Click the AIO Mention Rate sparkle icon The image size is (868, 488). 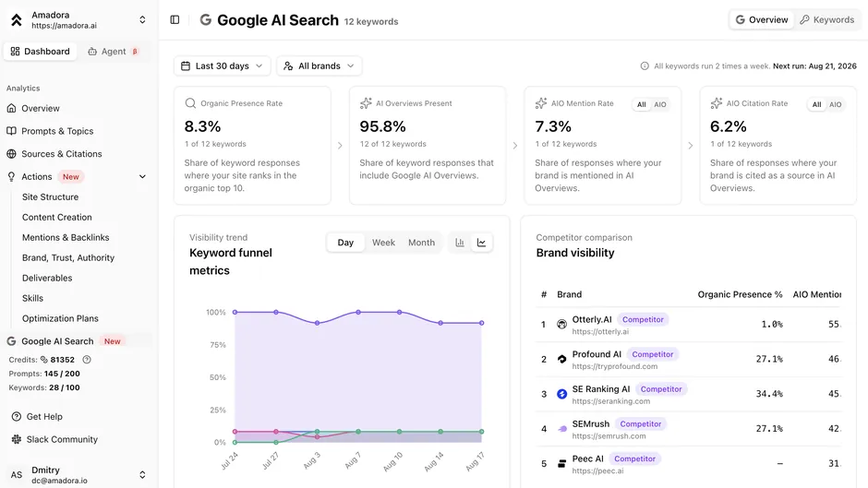tap(541, 103)
